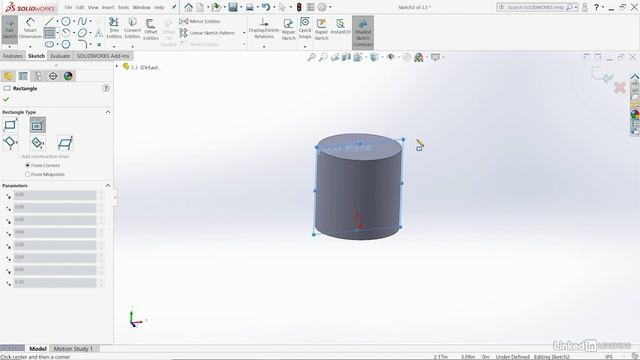Screen dimensions: 640x360
Task: Click the Quick Snaps tool
Action: (x=305, y=28)
